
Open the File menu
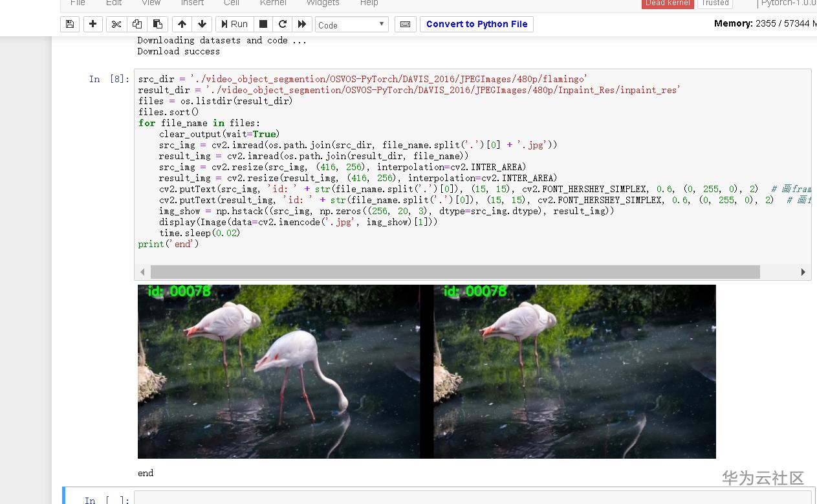[78, 3]
